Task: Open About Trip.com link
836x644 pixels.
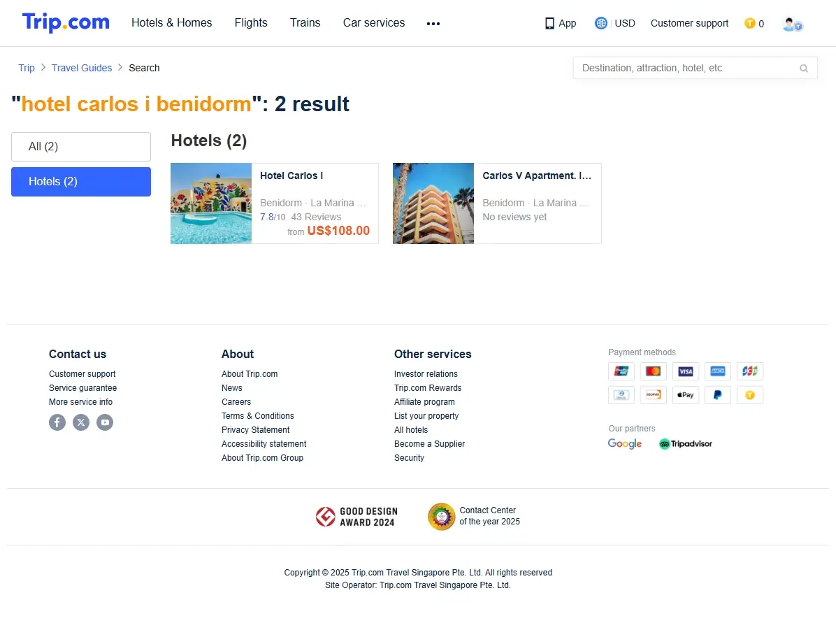Action: tap(250, 374)
